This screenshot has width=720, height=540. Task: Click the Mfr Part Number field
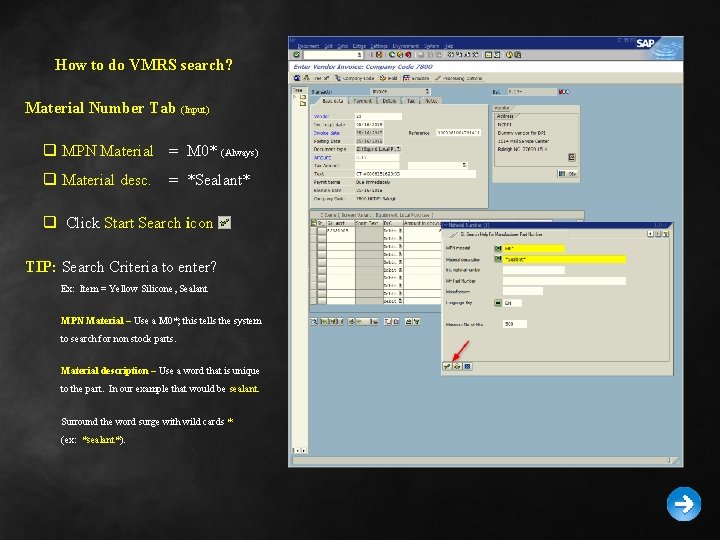click(x=564, y=281)
